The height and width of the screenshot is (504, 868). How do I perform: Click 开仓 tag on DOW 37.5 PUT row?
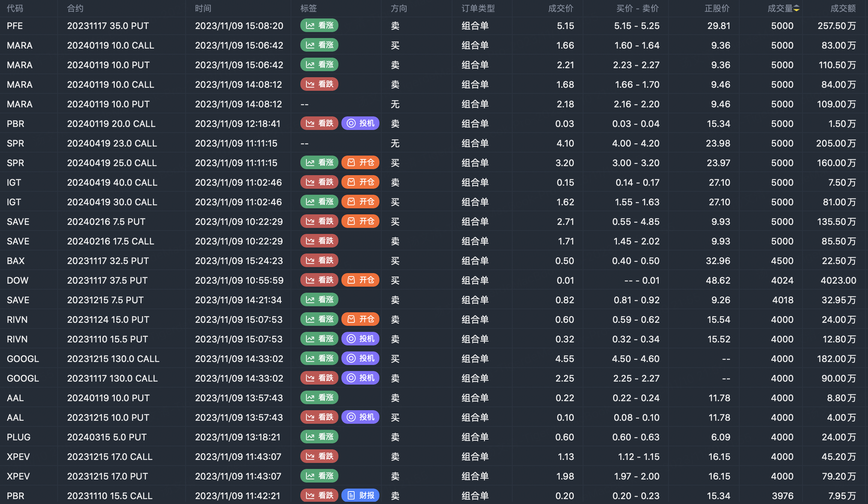(x=360, y=280)
